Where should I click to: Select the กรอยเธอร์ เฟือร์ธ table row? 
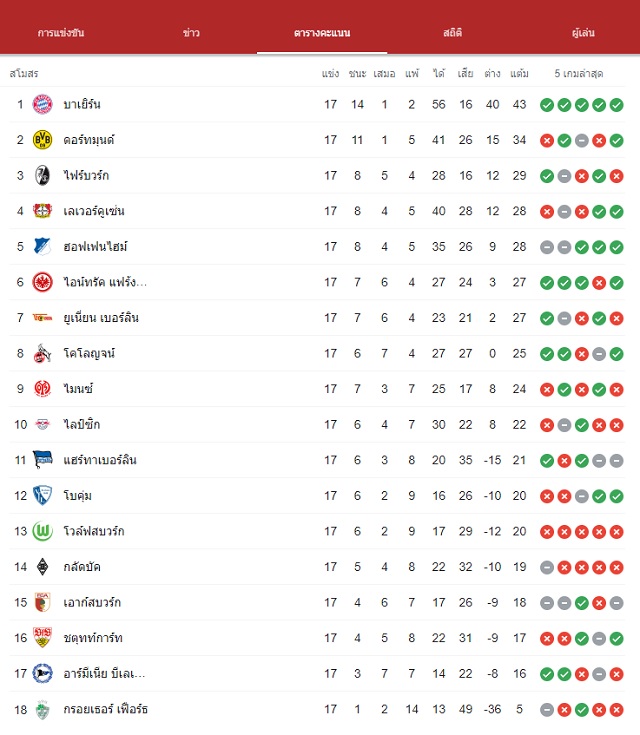317,709
